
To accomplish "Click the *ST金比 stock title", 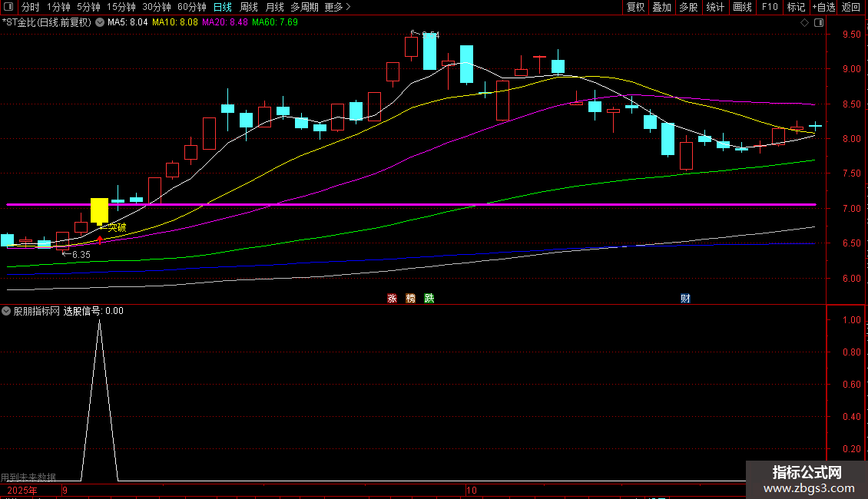I will [47, 23].
